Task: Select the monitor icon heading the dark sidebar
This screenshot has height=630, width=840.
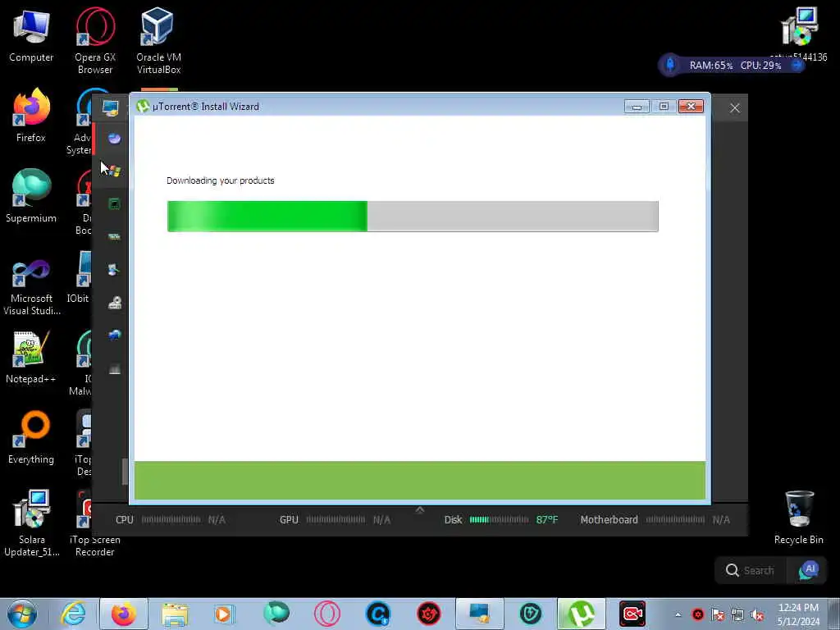Action: tap(111, 108)
